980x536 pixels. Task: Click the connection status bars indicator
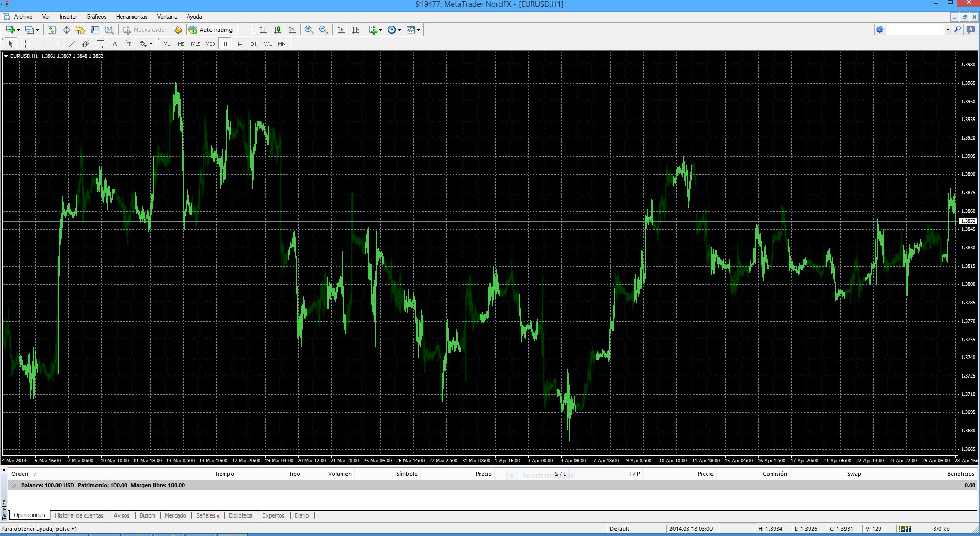pyautogui.click(x=905, y=529)
